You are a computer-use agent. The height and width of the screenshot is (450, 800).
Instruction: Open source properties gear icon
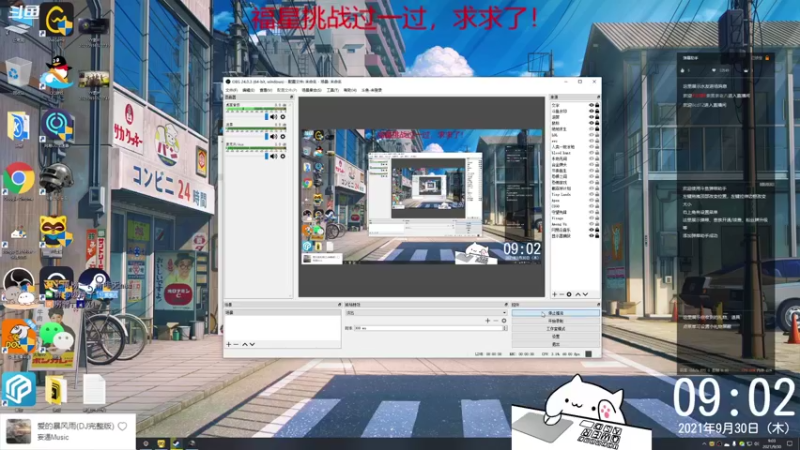click(x=569, y=294)
